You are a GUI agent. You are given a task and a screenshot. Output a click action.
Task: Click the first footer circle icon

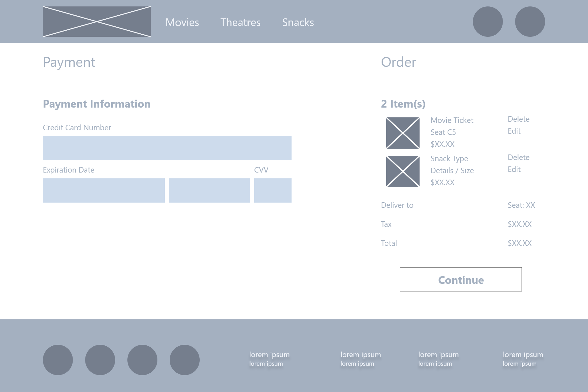click(58, 360)
